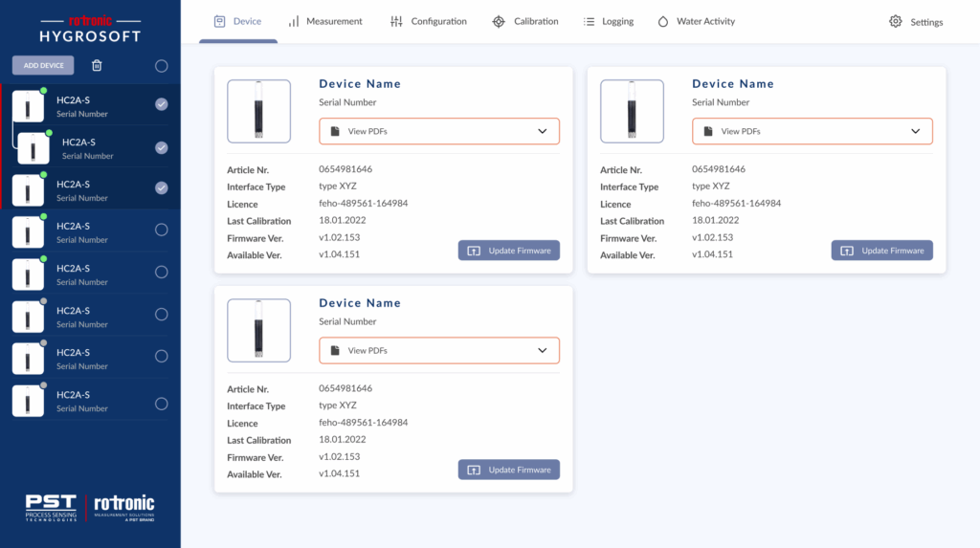Screen dimensions: 980x548
Task: Expand View PDFs in the top-right device card
Action: click(813, 131)
